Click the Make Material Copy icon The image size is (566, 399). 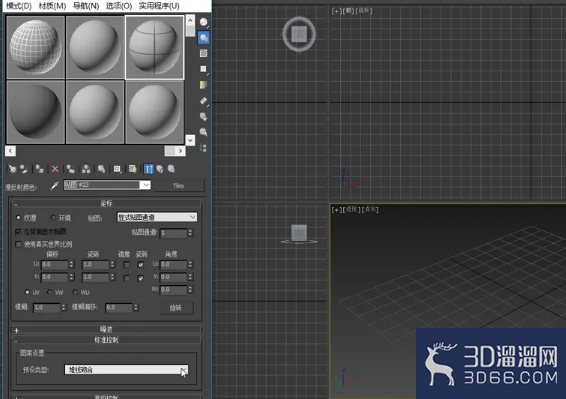(70, 169)
